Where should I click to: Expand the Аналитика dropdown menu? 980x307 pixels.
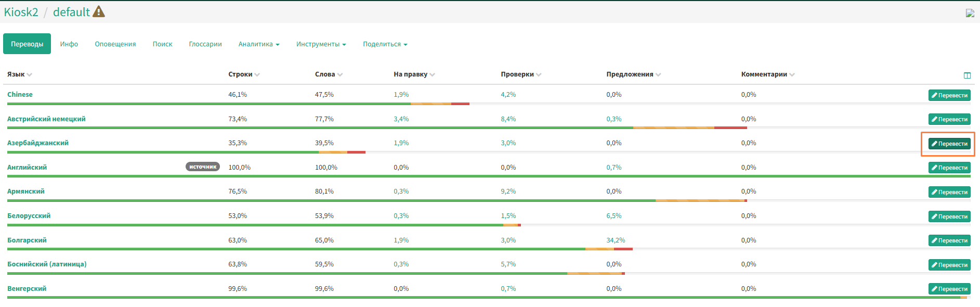click(258, 44)
